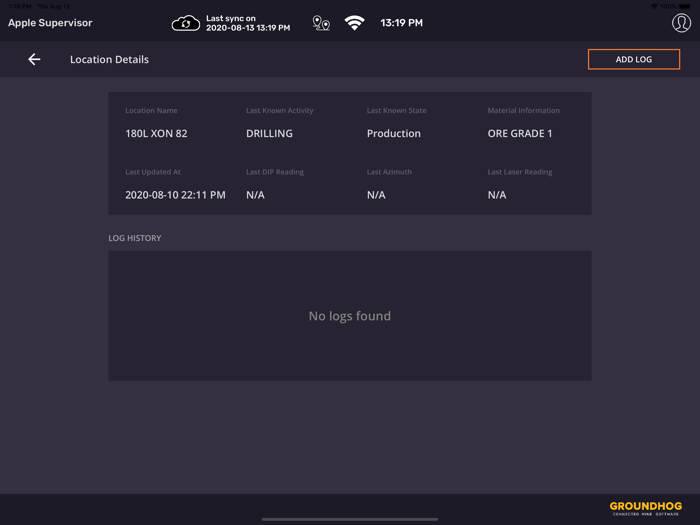Viewport: 700px width, 525px height.
Task: Click the N/A under Last Laser Reading
Action: (497, 195)
